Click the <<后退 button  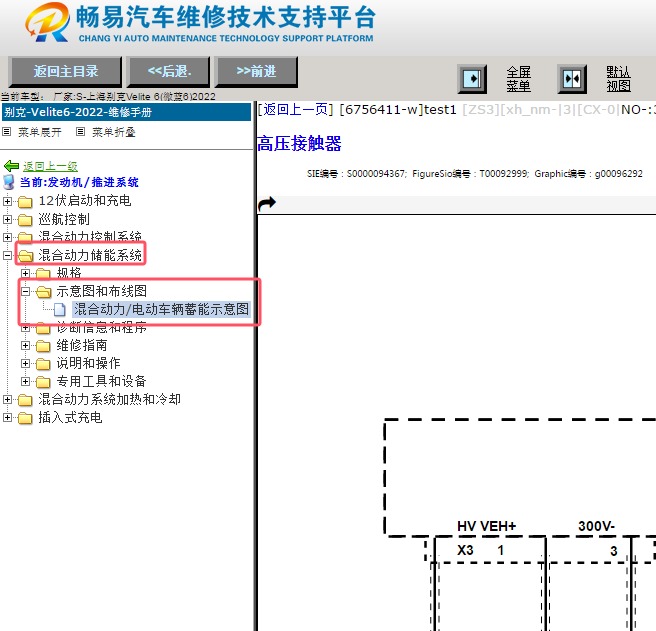point(169,72)
